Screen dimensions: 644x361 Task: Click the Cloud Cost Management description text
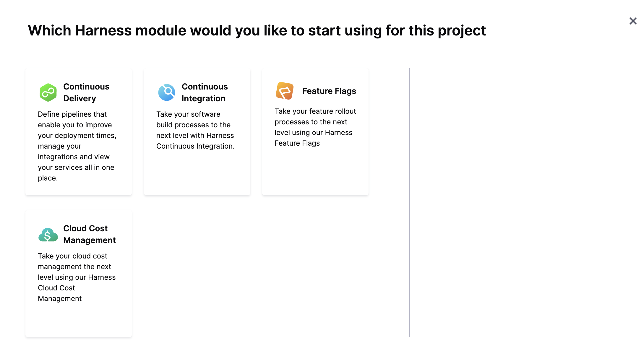click(77, 277)
